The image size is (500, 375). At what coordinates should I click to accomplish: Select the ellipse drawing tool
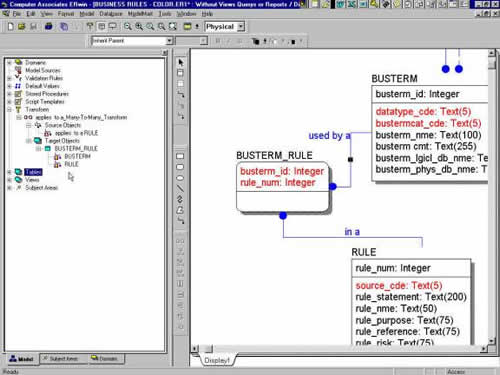point(180,178)
